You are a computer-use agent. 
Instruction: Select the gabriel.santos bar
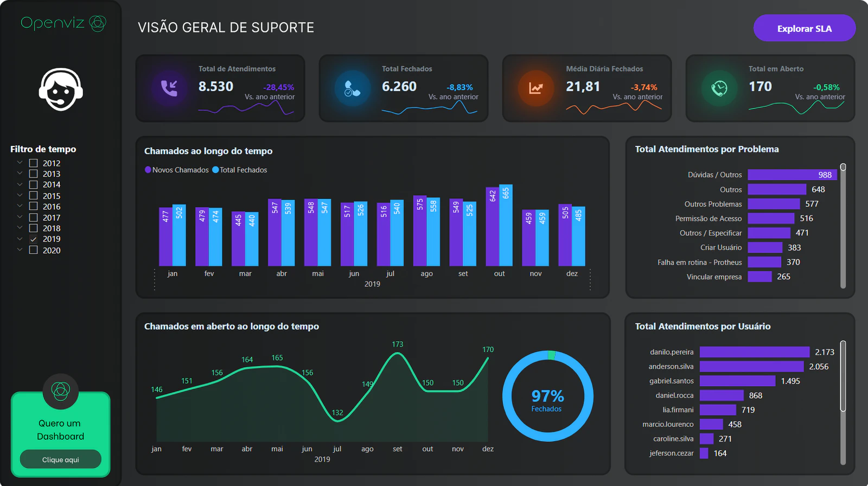(738, 381)
